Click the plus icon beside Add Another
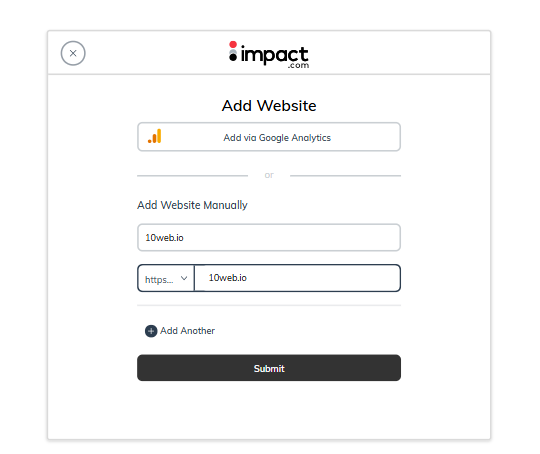The width and height of the screenshot is (540, 454). click(x=151, y=331)
